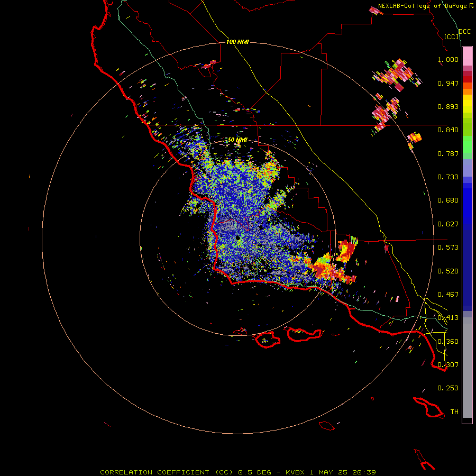Click the 20:39 timestamp in the caption
Viewport: 476px width, 476px height.
[364, 472]
